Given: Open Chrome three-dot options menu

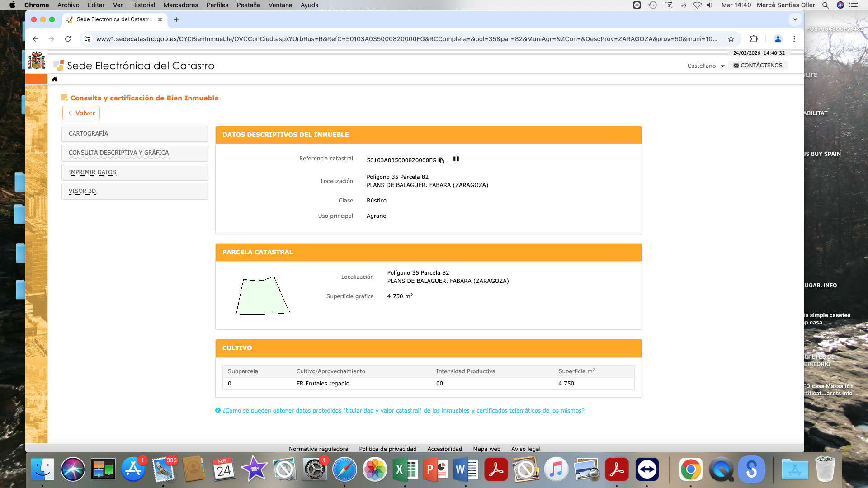Looking at the screenshot, I should [794, 39].
